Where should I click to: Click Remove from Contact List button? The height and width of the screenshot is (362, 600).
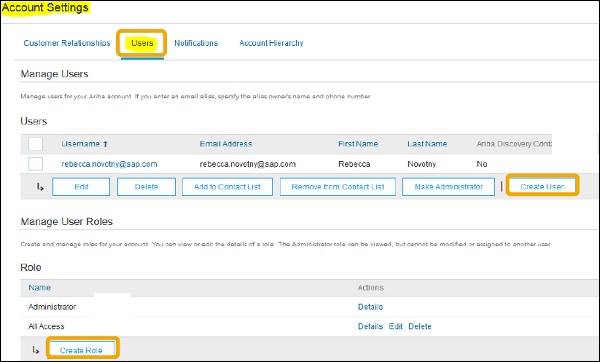point(338,187)
